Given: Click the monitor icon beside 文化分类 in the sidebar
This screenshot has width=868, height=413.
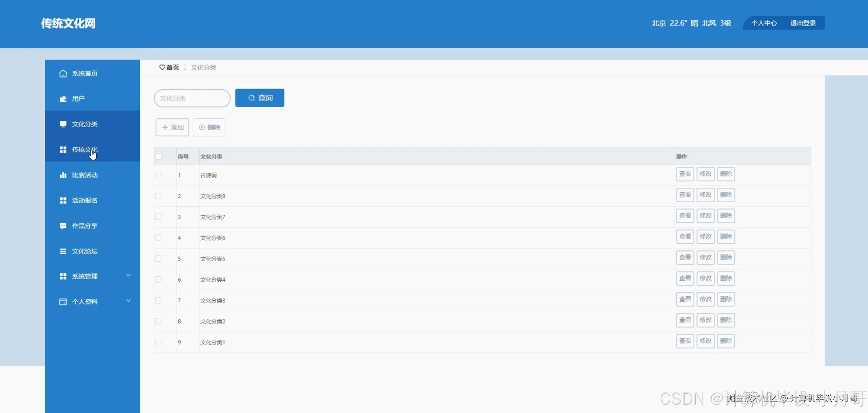Looking at the screenshot, I should tap(63, 124).
